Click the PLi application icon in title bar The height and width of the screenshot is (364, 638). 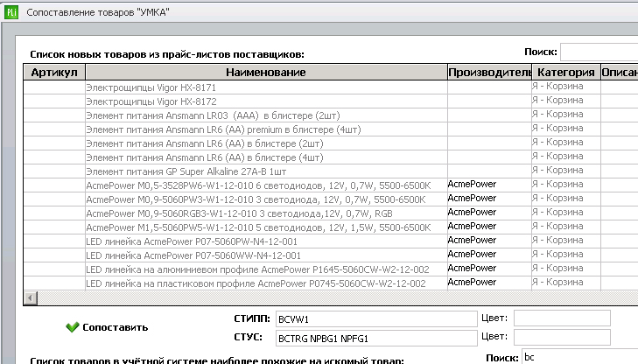[11, 12]
